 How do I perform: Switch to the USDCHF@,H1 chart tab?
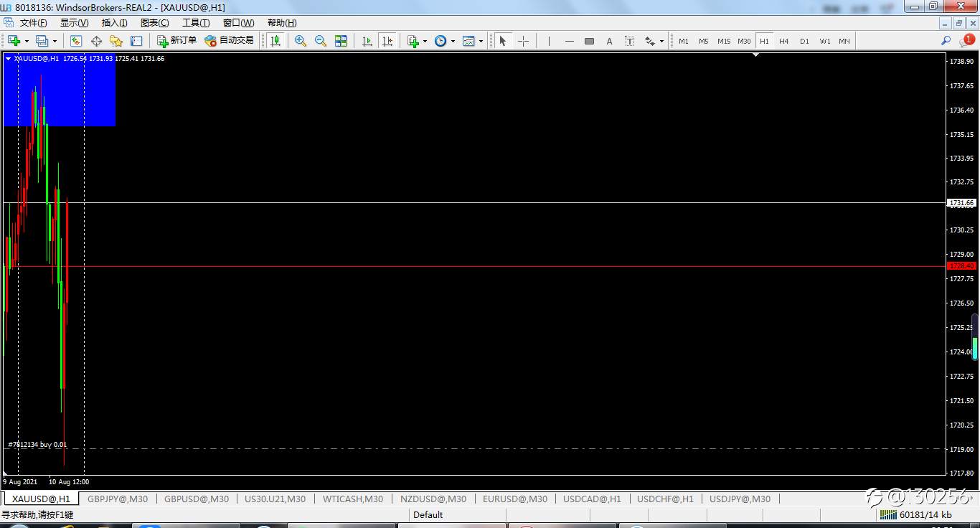tap(665, 499)
